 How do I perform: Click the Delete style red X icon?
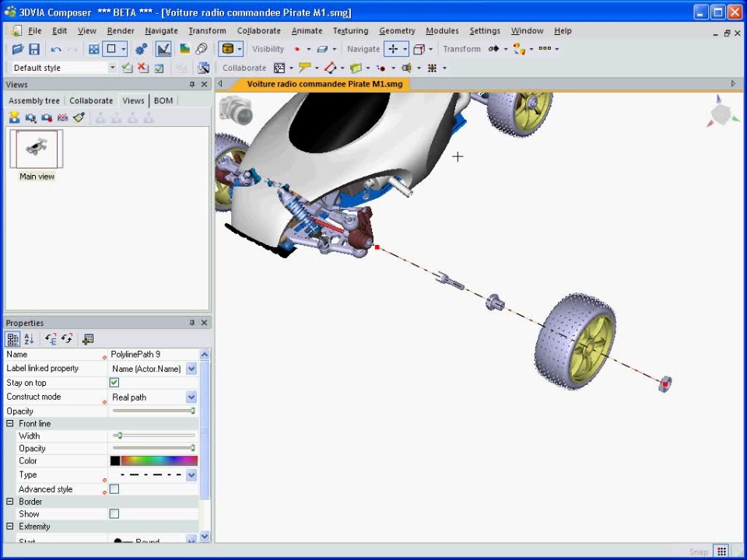click(x=143, y=68)
